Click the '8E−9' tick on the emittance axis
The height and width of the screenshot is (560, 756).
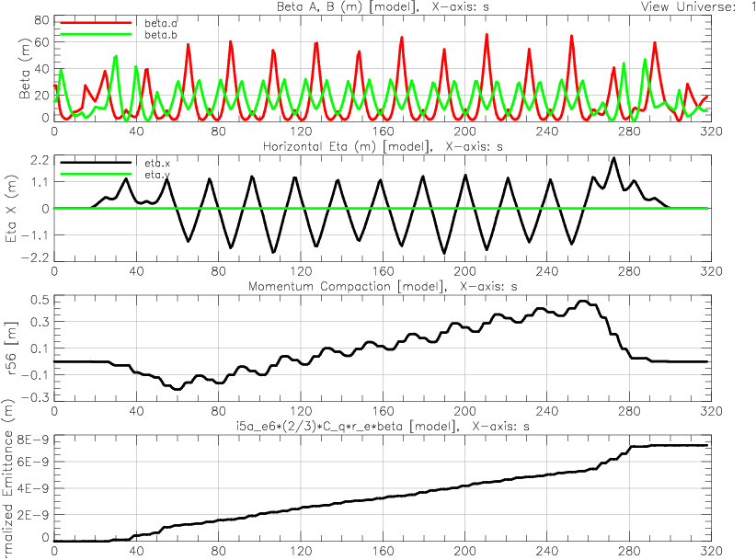coord(33,440)
